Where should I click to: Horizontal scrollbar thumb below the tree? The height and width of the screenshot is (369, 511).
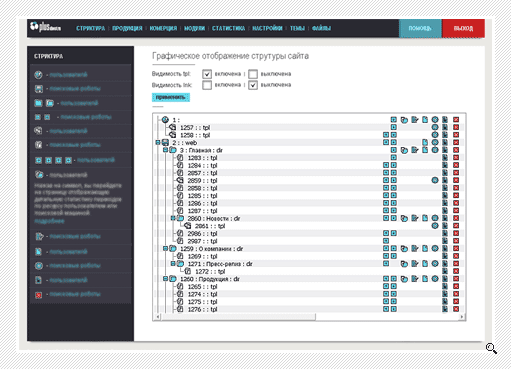pyautogui.click(x=238, y=317)
